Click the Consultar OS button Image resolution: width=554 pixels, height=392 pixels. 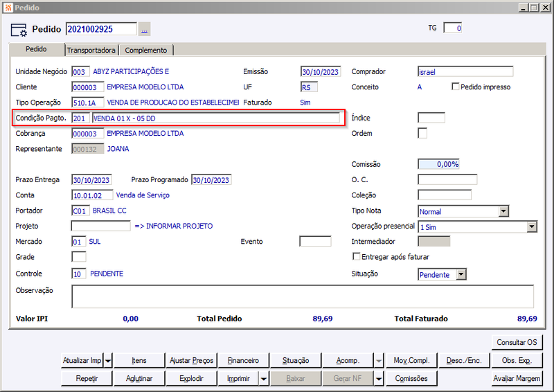point(517,342)
